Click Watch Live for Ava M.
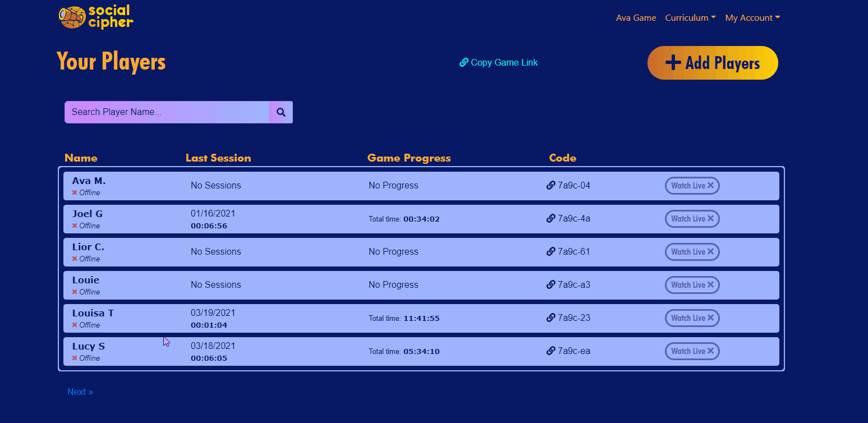868x423 pixels. point(692,186)
